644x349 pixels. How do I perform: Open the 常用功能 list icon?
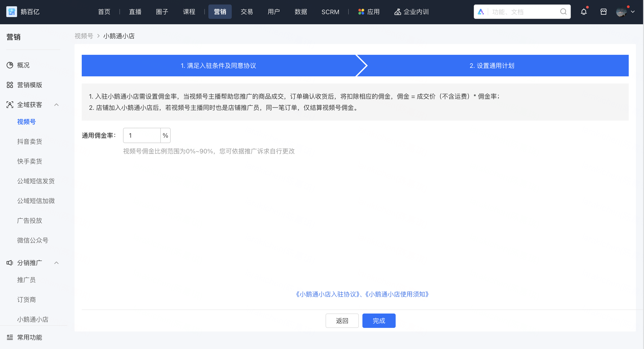(10, 337)
